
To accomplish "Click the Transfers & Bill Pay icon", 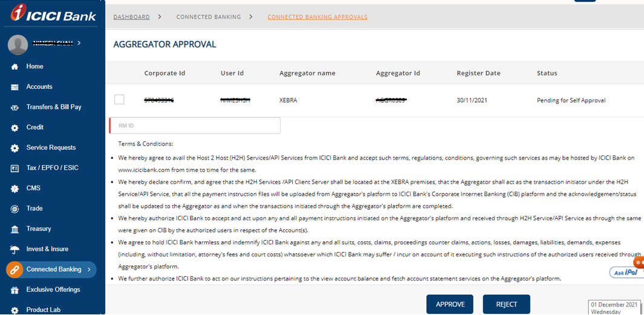I will tap(15, 108).
